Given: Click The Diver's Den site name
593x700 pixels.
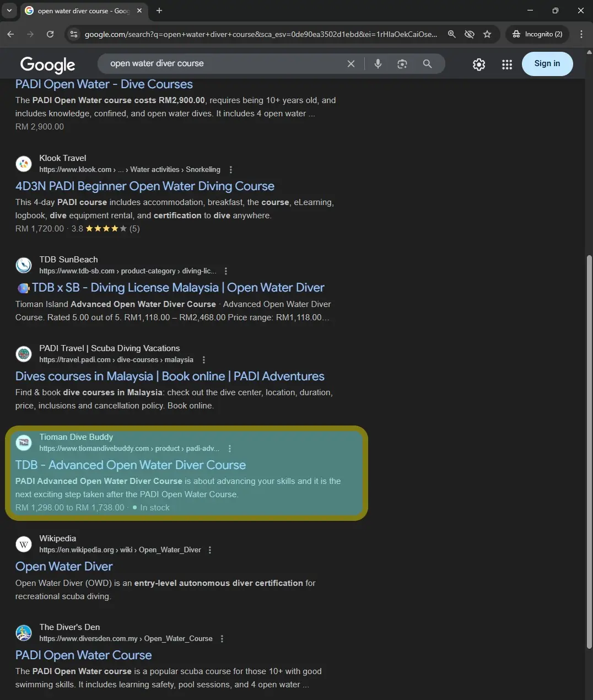Looking at the screenshot, I should (69, 627).
